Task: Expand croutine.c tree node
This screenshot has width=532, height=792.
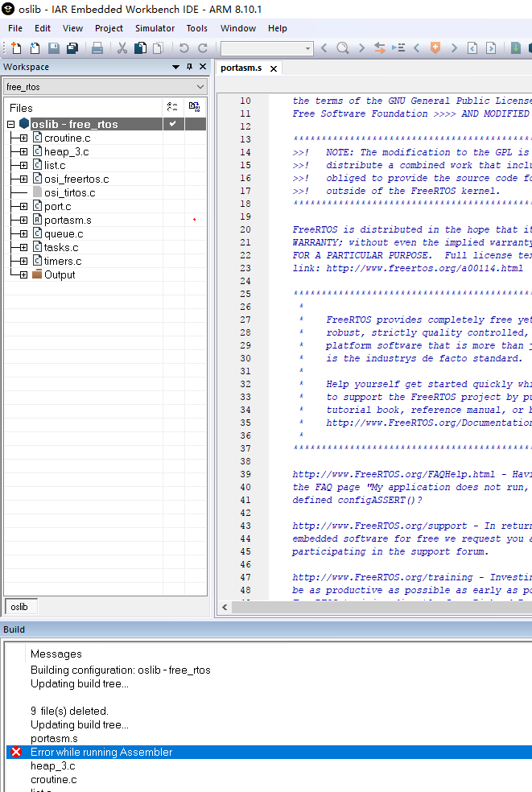Action: 24,138
